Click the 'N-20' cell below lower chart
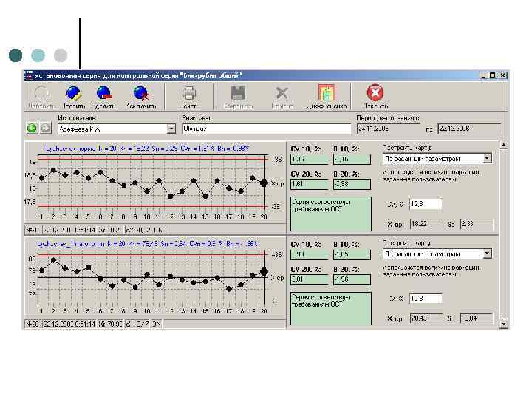This screenshot has height=399, width=532. point(33,324)
